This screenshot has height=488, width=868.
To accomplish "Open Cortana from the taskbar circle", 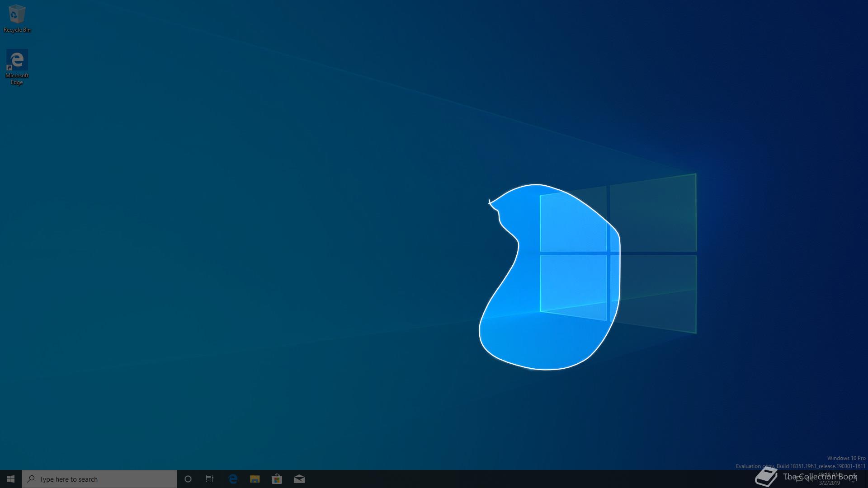I will pyautogui.click(x=188, y=479).
